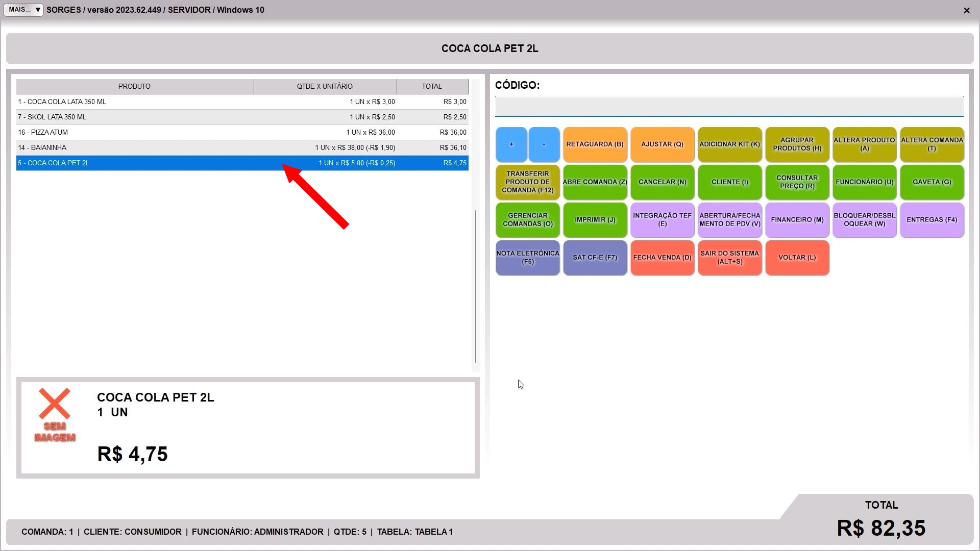This screenshot has width=980, height=551.
Task: Select row 7 - SKOL LATA 350 ML
Action: tap(242, 117)
